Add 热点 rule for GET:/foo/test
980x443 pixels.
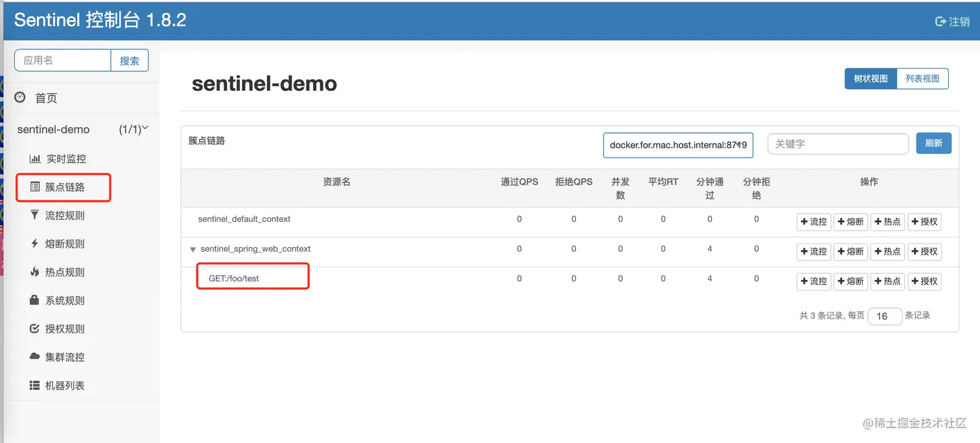pyautogui.click(x=887, y=281)
